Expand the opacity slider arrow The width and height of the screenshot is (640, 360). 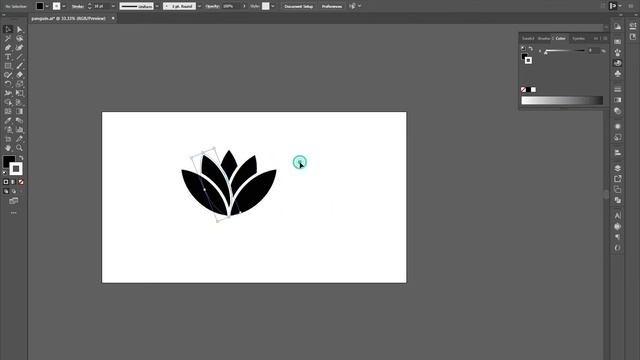244,6
